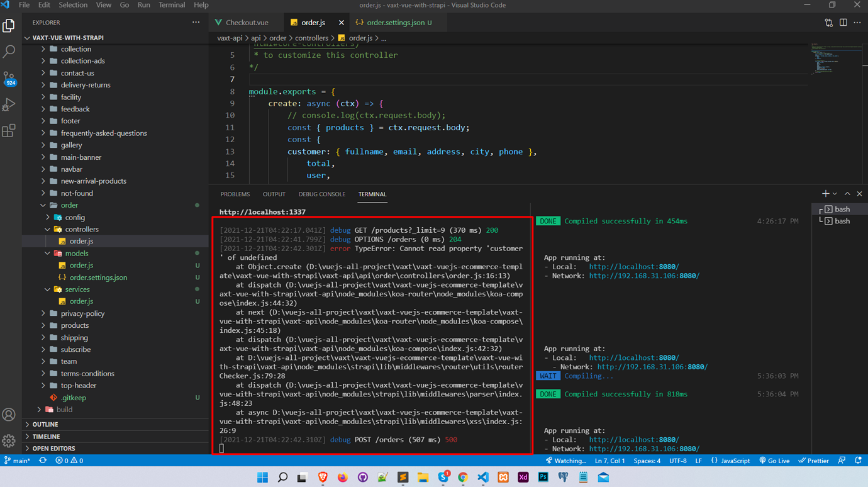Viewport: 868px width, 487px height.
Task: Open the Extensions view
Action: [9, 130]
